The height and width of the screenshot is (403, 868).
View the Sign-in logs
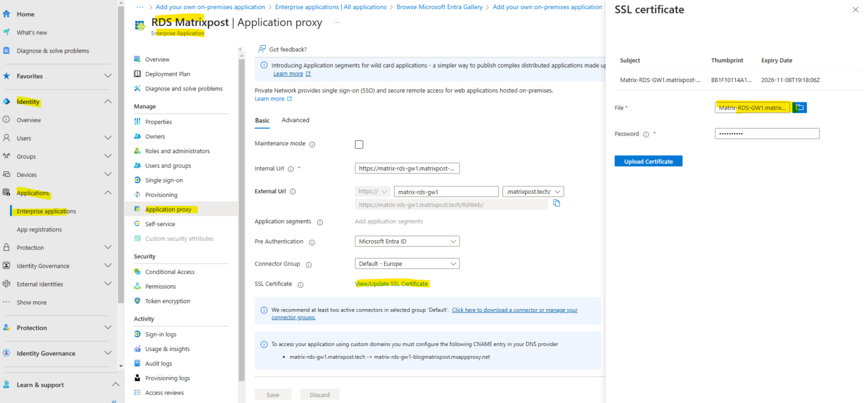160,333
